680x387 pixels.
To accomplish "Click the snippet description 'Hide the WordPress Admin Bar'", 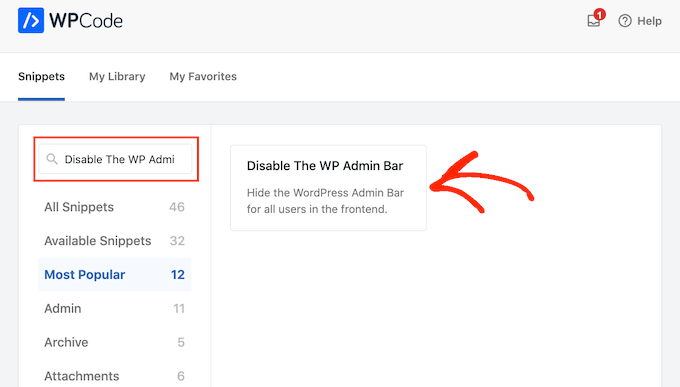I will tap(325, 193).
